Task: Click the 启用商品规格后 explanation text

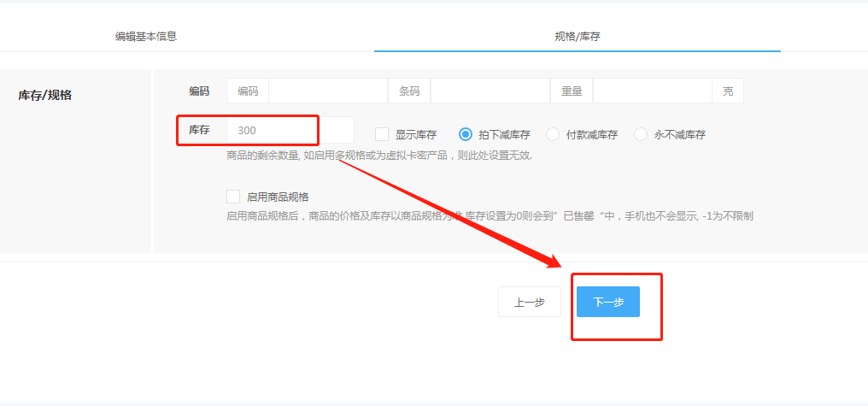Action: (x=490, y=216)
